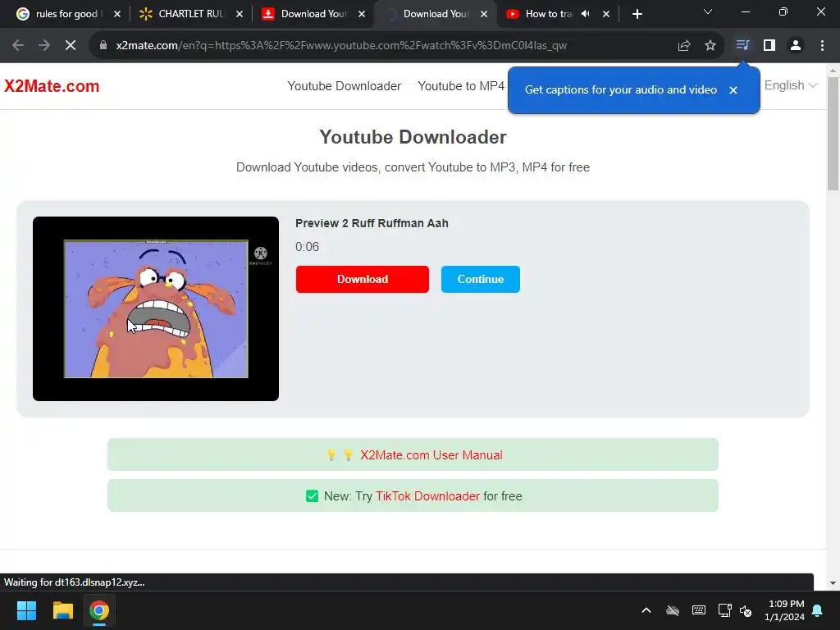840x630 pixels.
Task: Dismiss the captions tooltip with X
Action: 733,90
